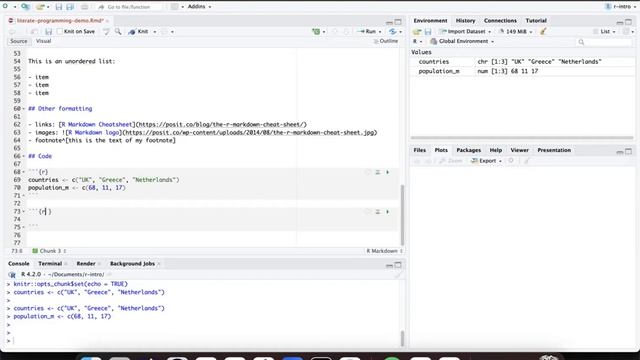Click the Save all documents icon
Screen dimensions: 640x360
[x=70, y=7]
